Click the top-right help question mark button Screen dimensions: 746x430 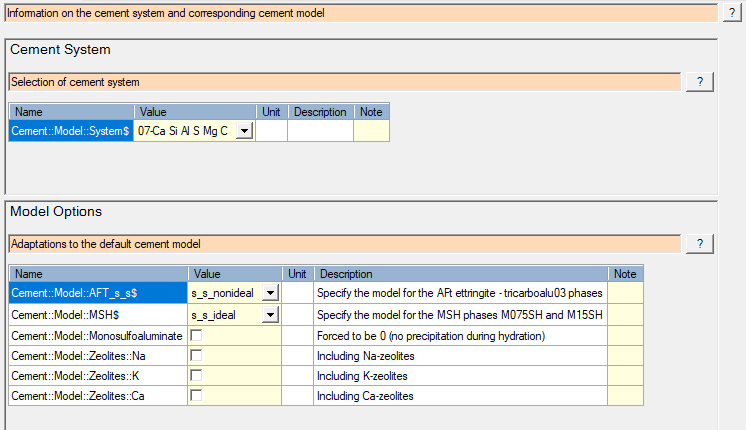(x=733, y=11)
